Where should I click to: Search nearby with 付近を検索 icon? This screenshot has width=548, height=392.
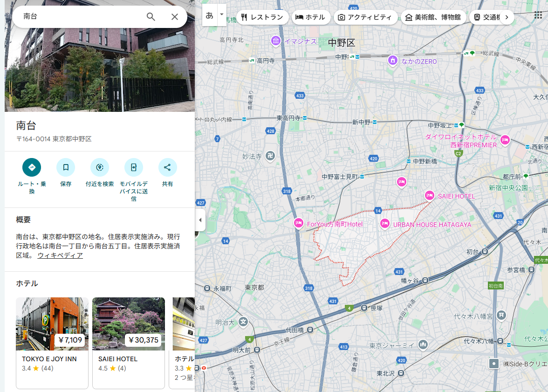(x=100, y=167)
